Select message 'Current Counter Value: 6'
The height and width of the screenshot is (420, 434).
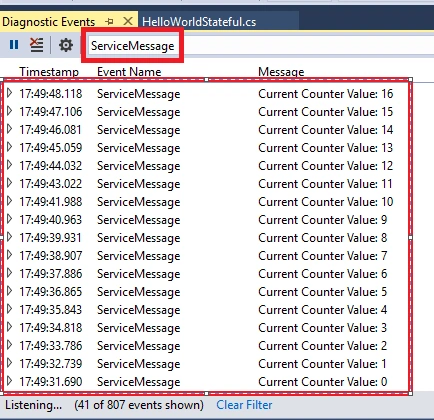point(323,274)
